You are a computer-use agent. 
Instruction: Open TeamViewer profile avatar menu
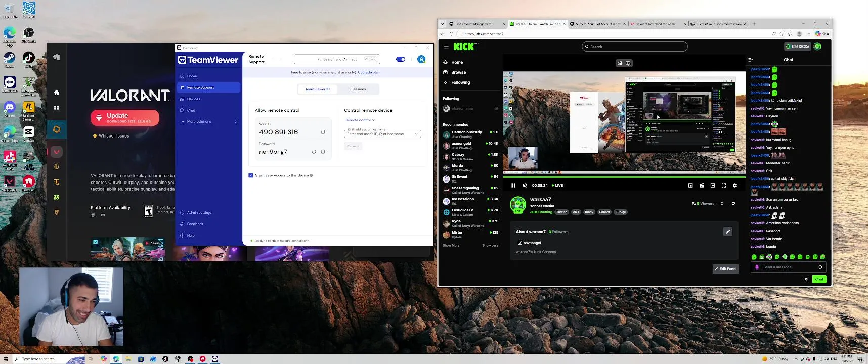click(421, 59)
